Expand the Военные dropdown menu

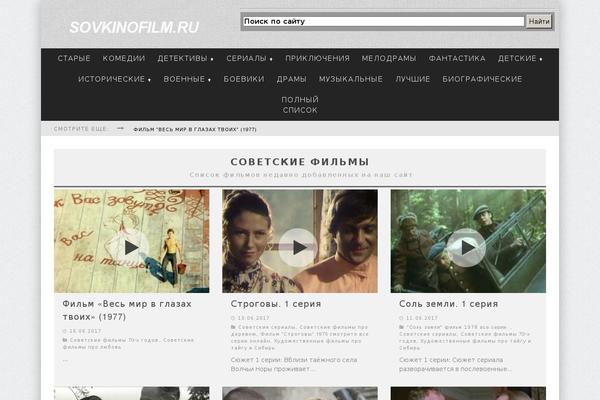point(187,79)
